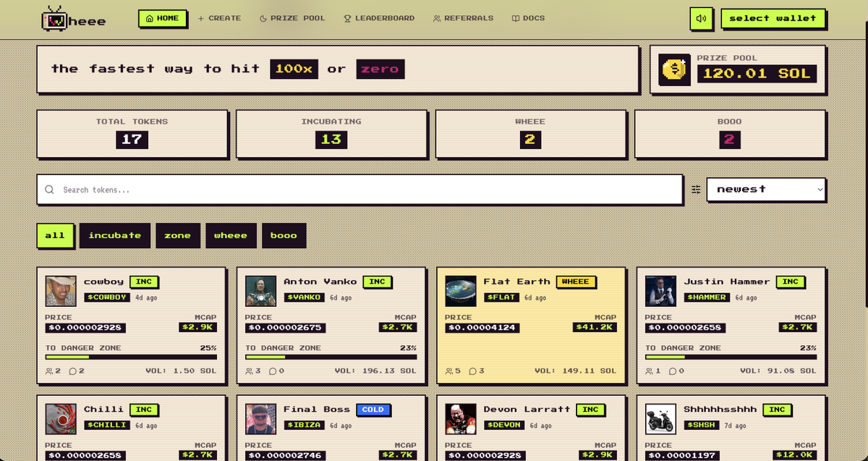Click the $IBIZA ticker tag

coord(304,426)
